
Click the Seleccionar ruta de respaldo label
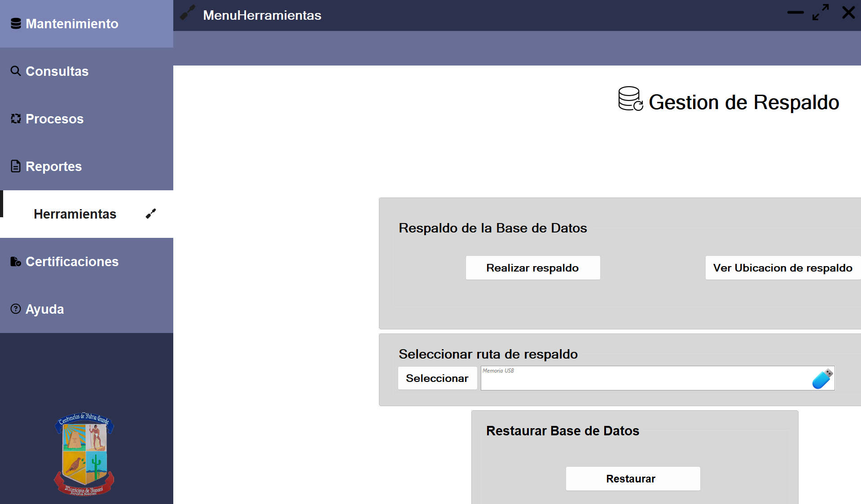pos(488,354)
